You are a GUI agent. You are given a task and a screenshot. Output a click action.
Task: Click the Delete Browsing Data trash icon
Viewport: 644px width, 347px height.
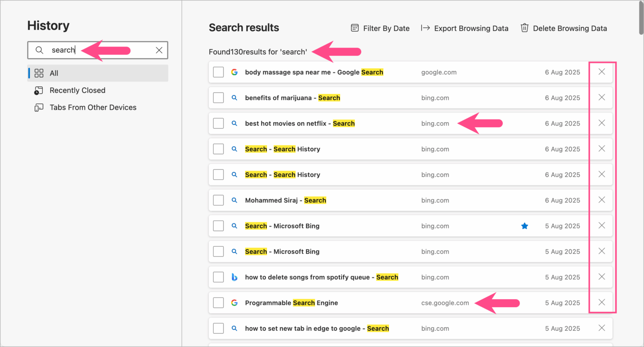(x=524, y=28)
